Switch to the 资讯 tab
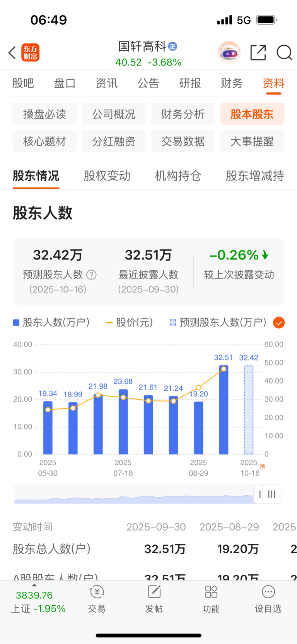 point(106,83)
